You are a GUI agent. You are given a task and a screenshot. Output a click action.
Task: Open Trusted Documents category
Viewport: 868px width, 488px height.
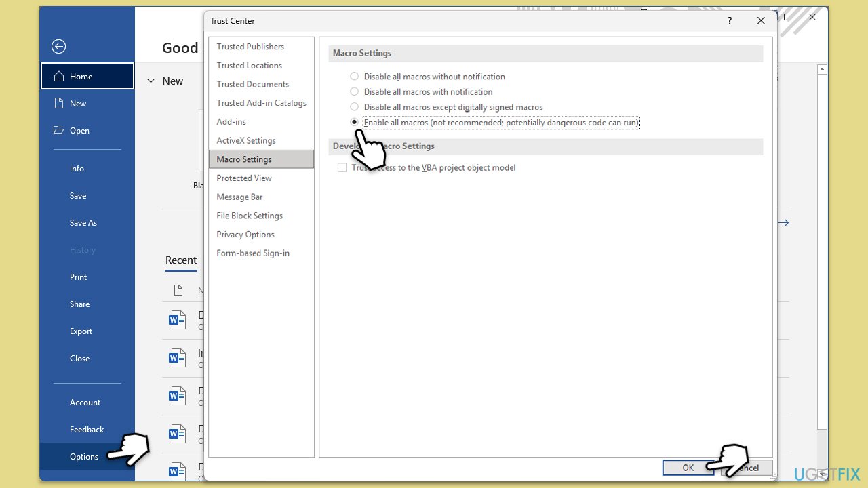point(261,84)
